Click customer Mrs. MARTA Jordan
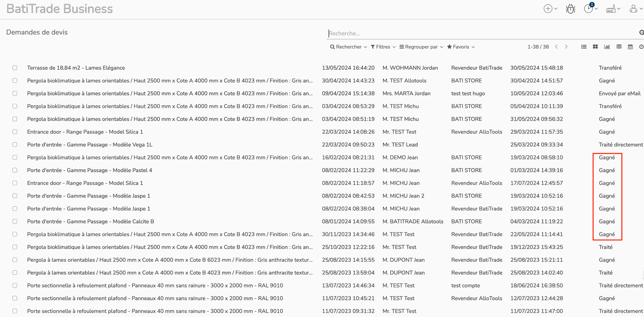Screen dimensions: 644x317 407,93
